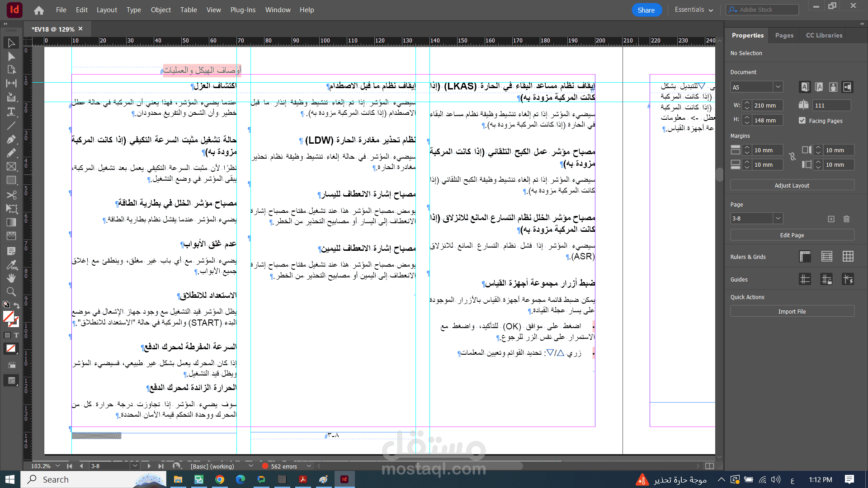Viewport: 868px width, 488px height.
Task: Toggle the margins chain link icon
Action: [793, 157]
